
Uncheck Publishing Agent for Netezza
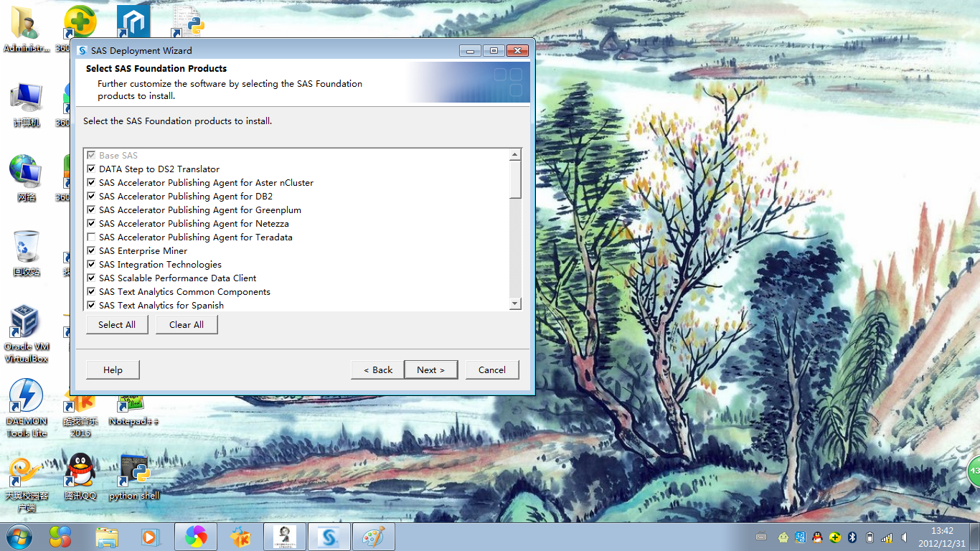click(x=91, y=224)
